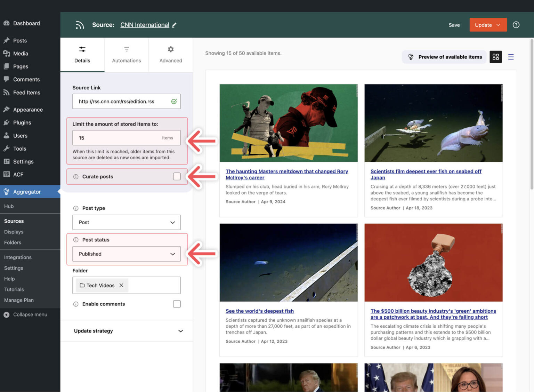Click the Source Link URL field

pyautogui.click(x=127, y=101)
